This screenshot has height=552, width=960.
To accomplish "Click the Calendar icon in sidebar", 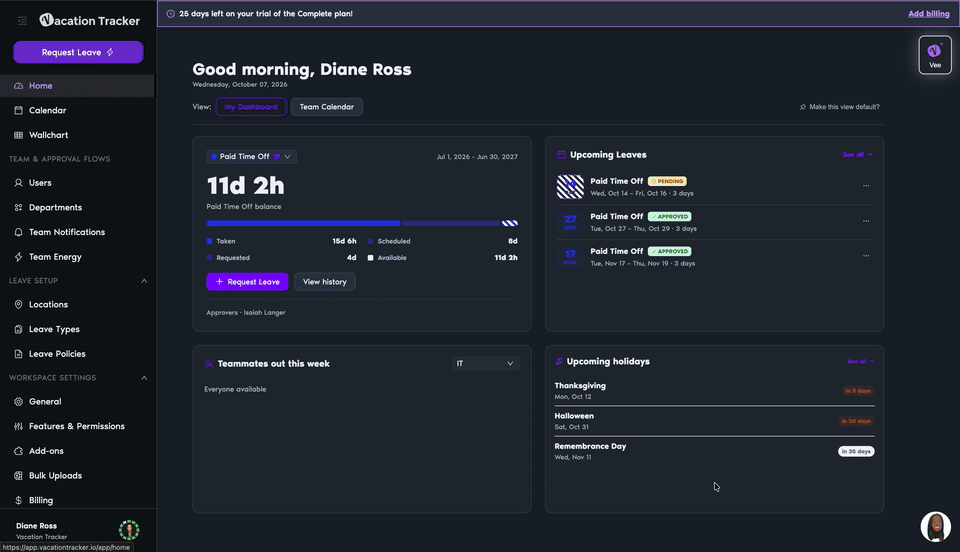I will [18, 110].
